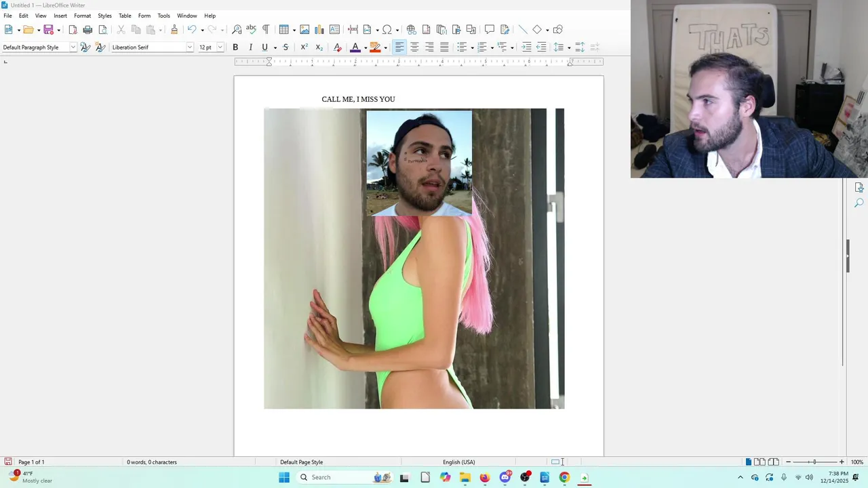Expand the font color dropdown arrow
868x488 pixels.
coord(366,47)
